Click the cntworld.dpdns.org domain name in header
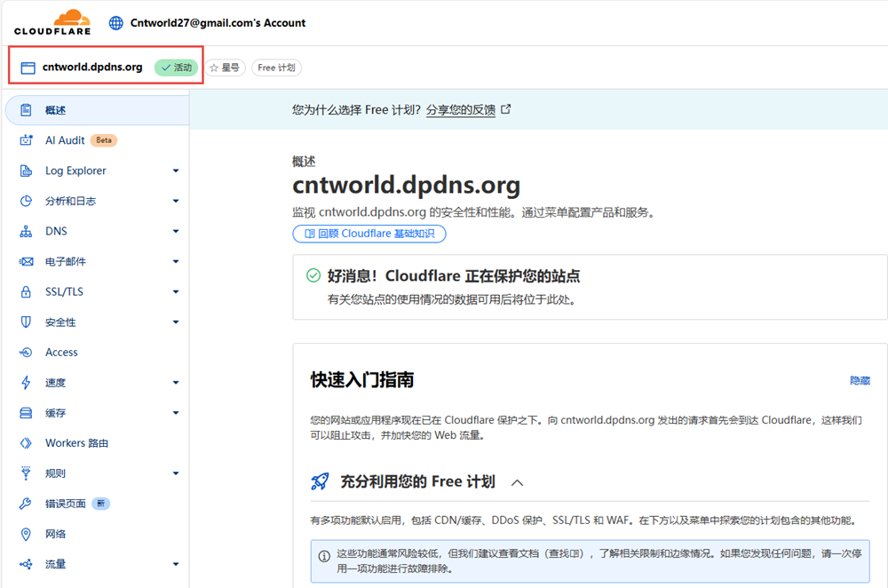This screenshot has width=888, height=588. [x=92, y=67]
